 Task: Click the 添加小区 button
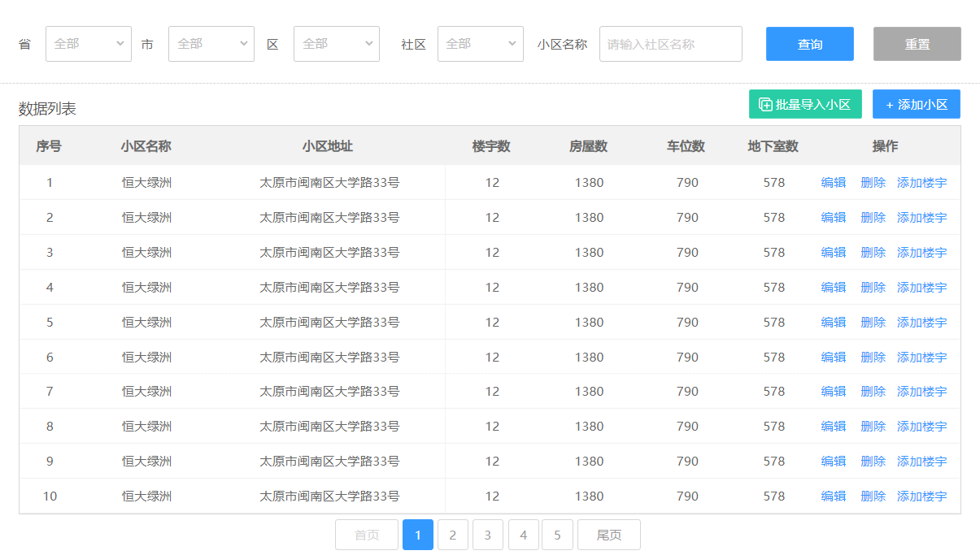(916, 105)
